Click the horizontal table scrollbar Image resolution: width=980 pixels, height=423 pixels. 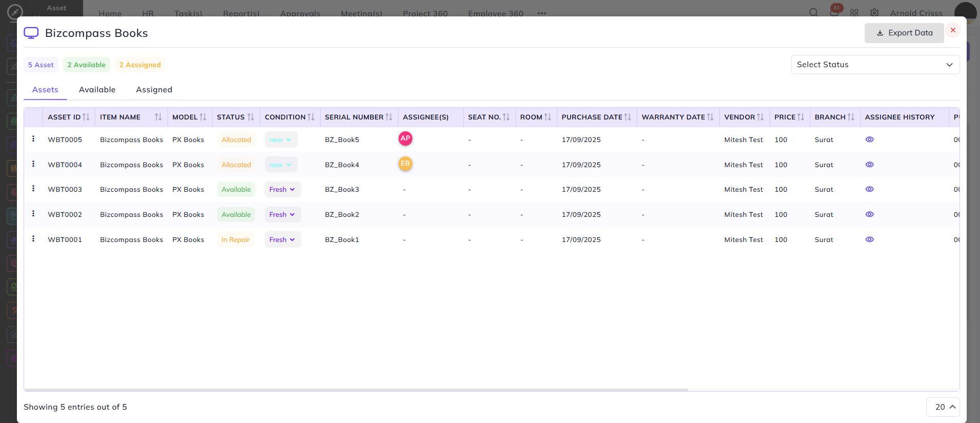pos(356,390)
